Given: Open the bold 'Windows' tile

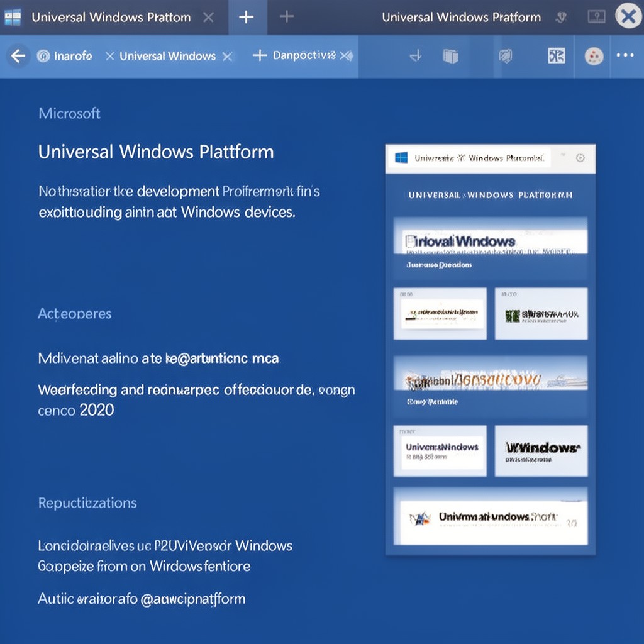Looking at the screenshot, I should (x=541, y=451).
